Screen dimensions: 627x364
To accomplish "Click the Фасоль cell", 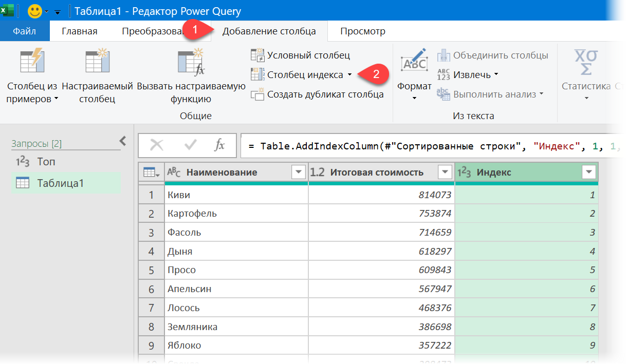I will pos(236,233).
